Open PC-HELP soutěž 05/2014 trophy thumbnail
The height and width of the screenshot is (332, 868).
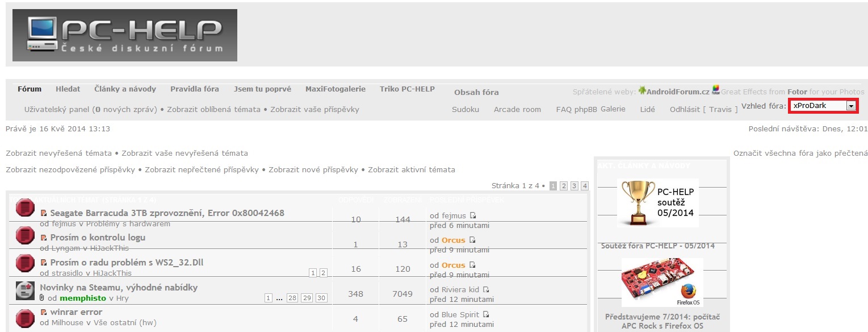coord(658,202)
